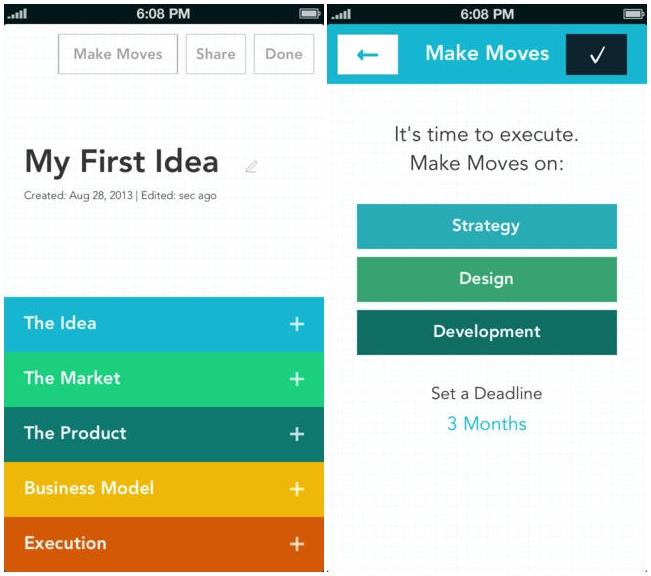This screenshot has width=651, height=576.
Task: Expand the Execution section
Action: point(164,544)
